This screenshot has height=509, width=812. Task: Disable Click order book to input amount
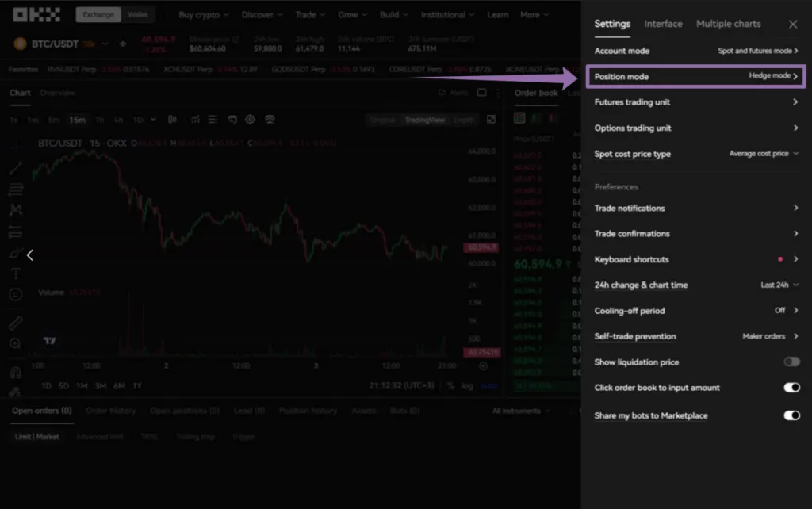pyautogui.click(x=791, y=388)
